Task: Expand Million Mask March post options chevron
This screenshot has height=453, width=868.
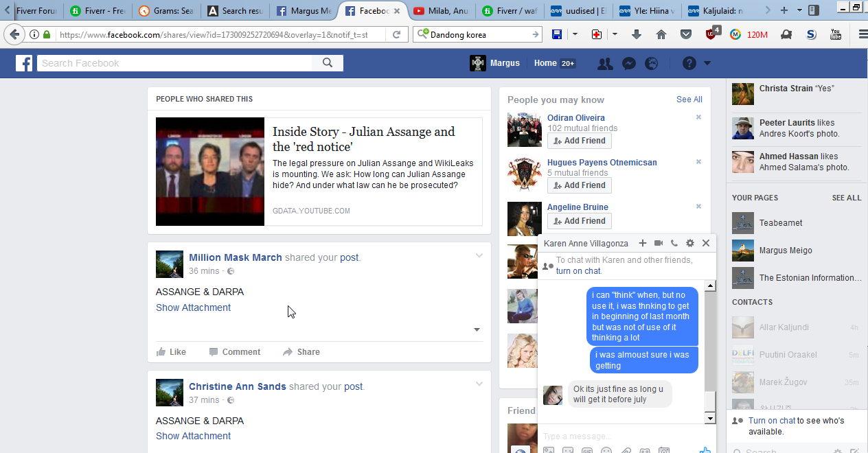Action: (x=479, y=255)
